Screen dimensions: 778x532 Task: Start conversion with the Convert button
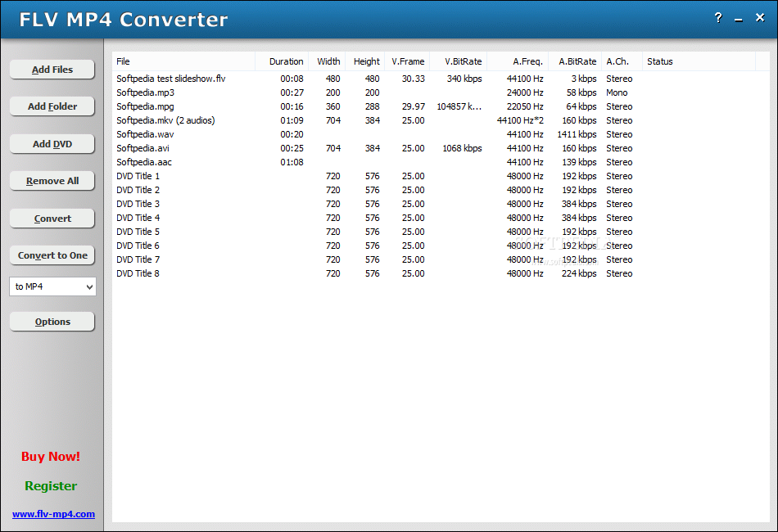point(52,219)
